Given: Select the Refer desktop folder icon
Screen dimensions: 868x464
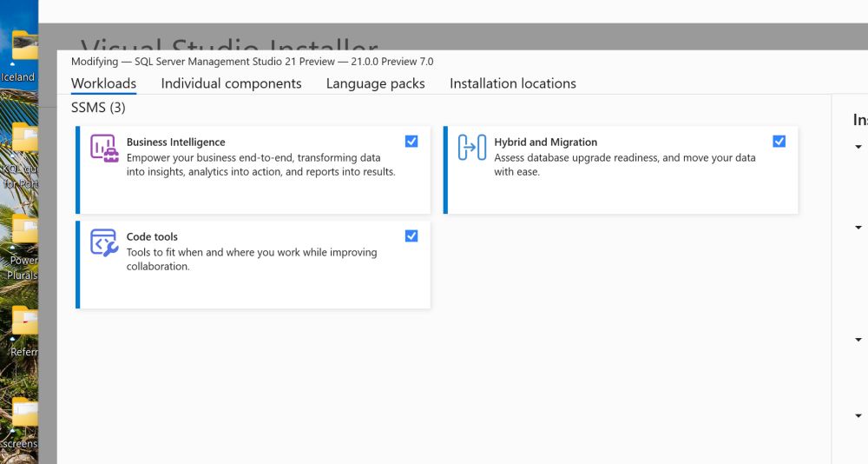Looking at the screenshot, I should (x=23, y=325).
